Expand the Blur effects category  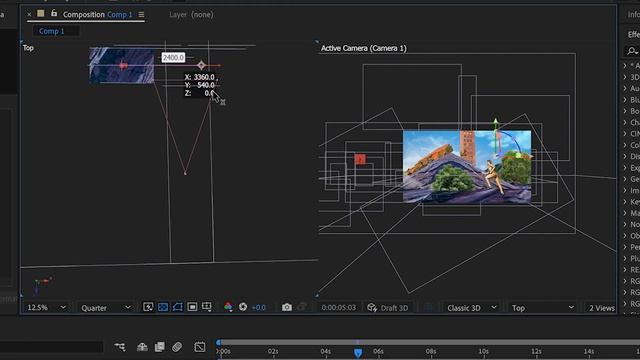tap(625, 100)
